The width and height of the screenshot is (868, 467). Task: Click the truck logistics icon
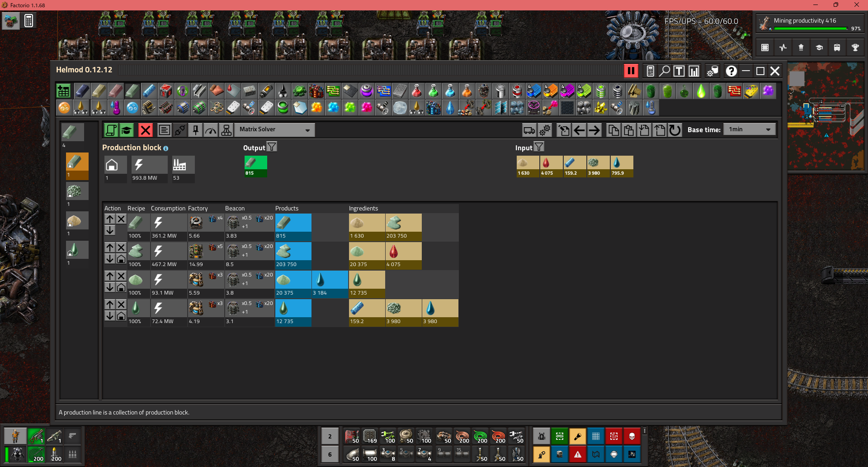tap(529, 130)
